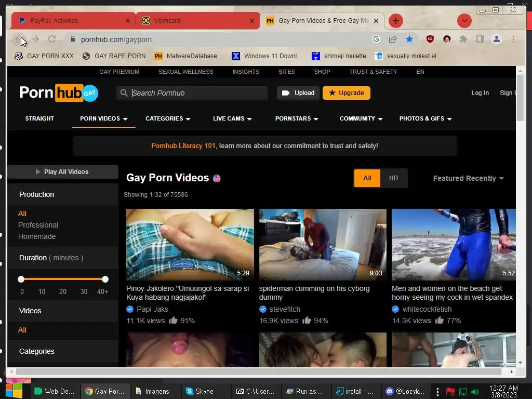Open the INSIGHTS top link
This screenshot has width=532, height=399.
click(246, 72)
